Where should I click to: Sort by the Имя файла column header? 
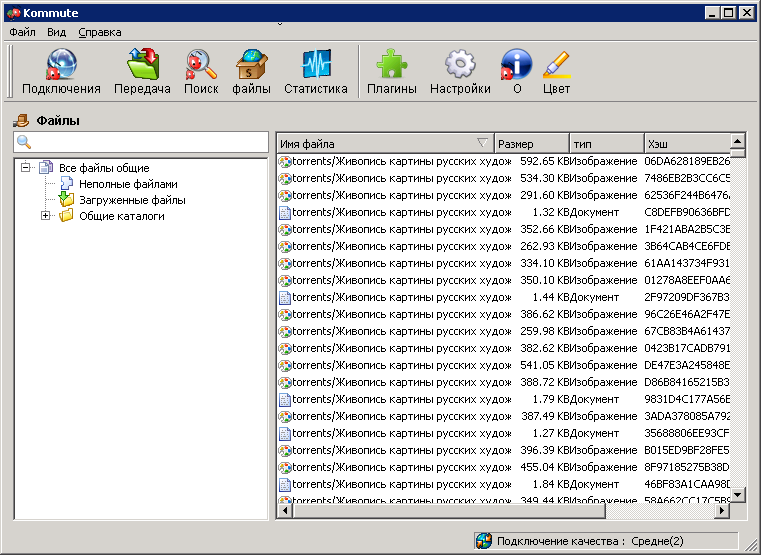coord(385,144)
